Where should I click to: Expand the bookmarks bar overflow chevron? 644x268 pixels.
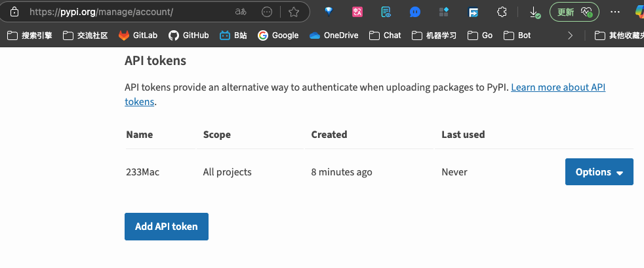point(570,36)
